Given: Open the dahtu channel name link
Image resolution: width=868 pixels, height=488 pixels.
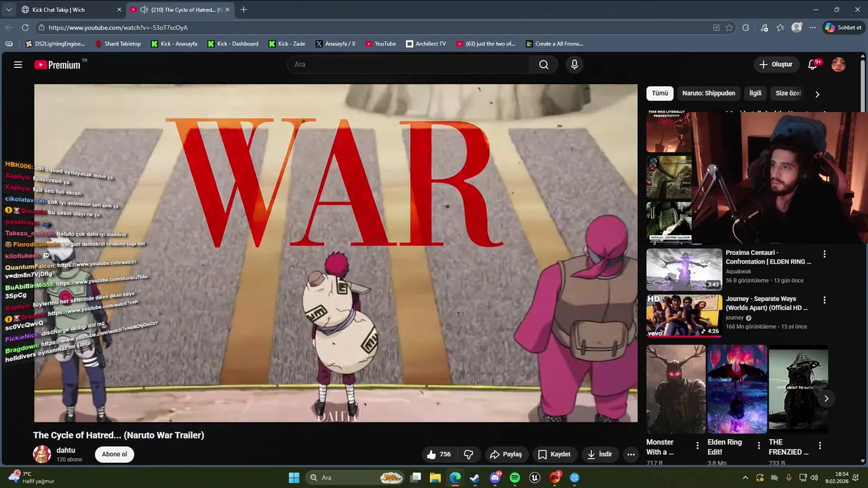Looking at the screenshot, I should point(66,450).
